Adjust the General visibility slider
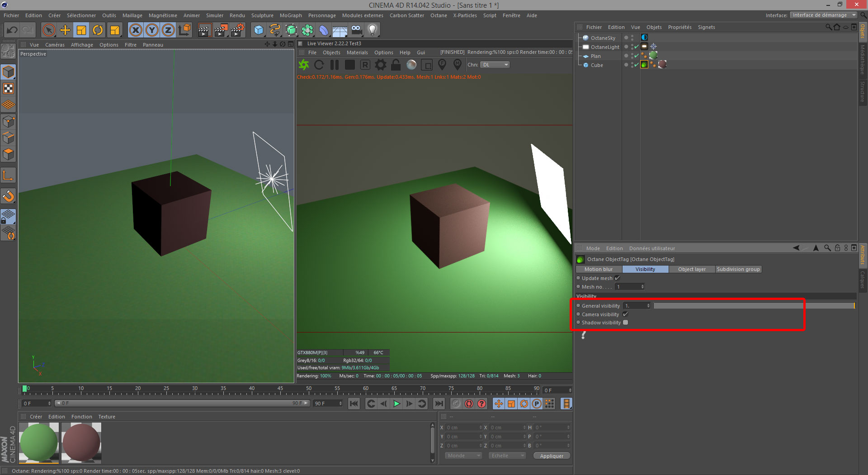 pos(754,306)
